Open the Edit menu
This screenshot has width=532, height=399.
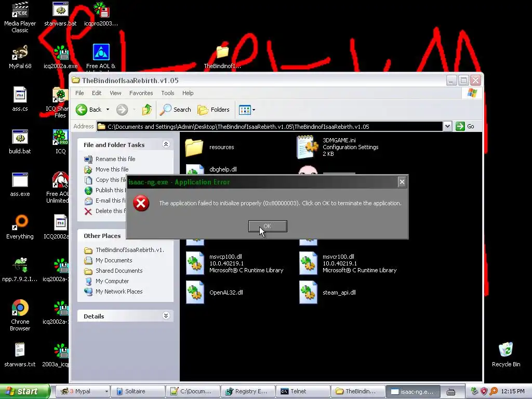point(97,93)
